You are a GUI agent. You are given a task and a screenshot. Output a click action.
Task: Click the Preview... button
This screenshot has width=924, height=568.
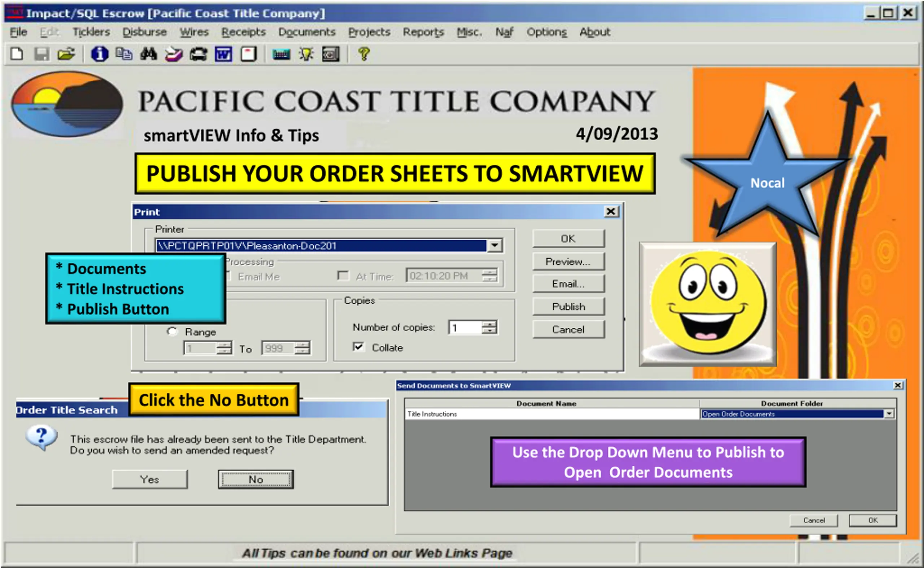pos(568,261)
